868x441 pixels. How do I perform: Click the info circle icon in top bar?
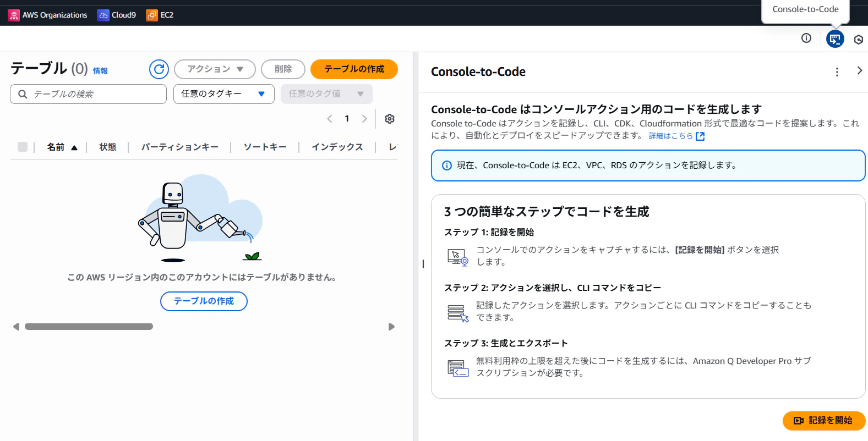pos(806,38)
